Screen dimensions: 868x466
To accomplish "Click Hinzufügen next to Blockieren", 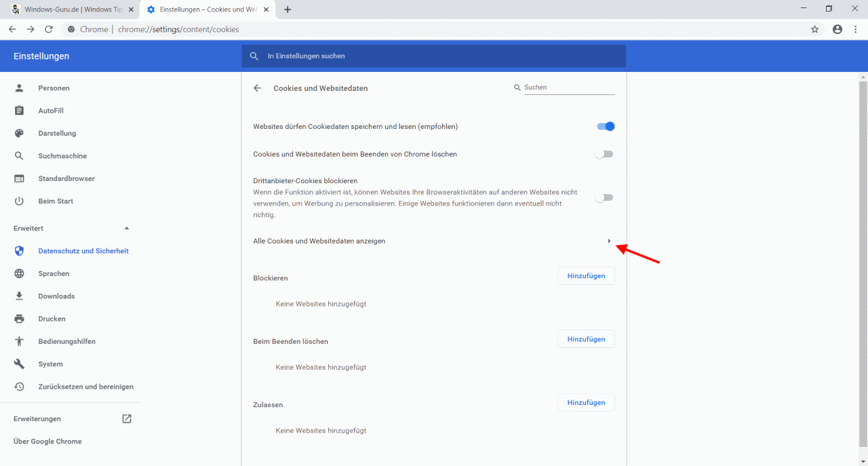I will click(585, 275).
